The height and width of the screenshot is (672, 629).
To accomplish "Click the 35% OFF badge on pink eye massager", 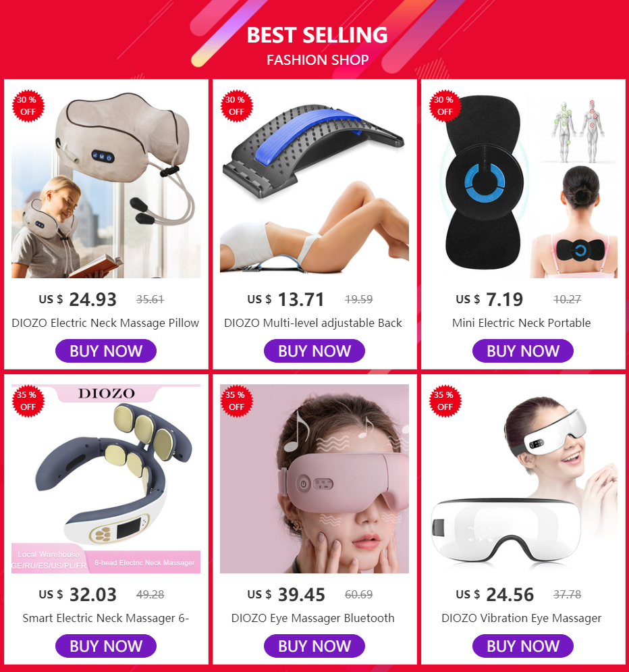I will click(x=236, y=401).
